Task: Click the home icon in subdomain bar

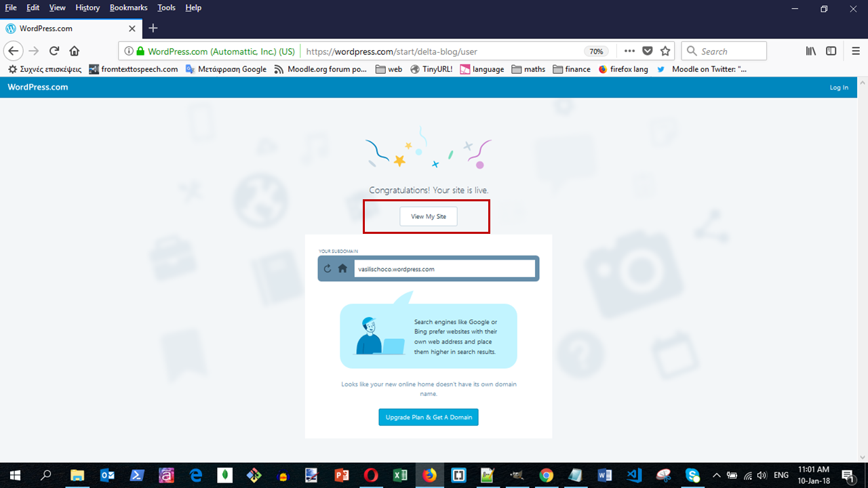Action: click(342, 268)
